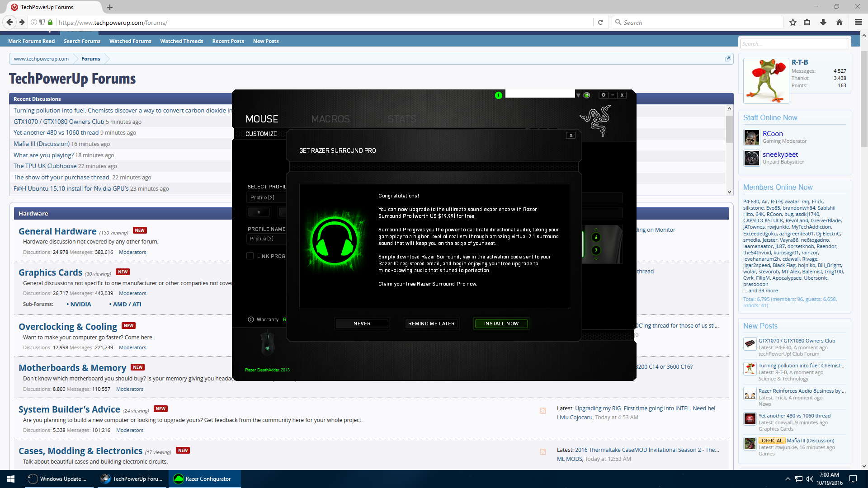
Task: Open site information icon in address bar
Action: (34, 22)
